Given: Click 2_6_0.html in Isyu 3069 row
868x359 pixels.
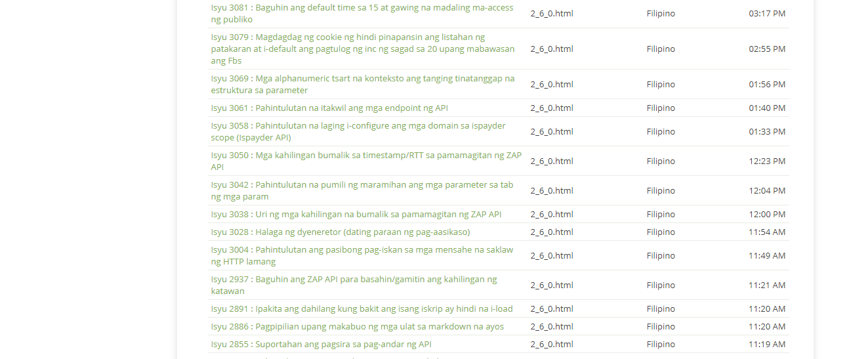Looking at the screenshot, I should (x=552, y=84).
